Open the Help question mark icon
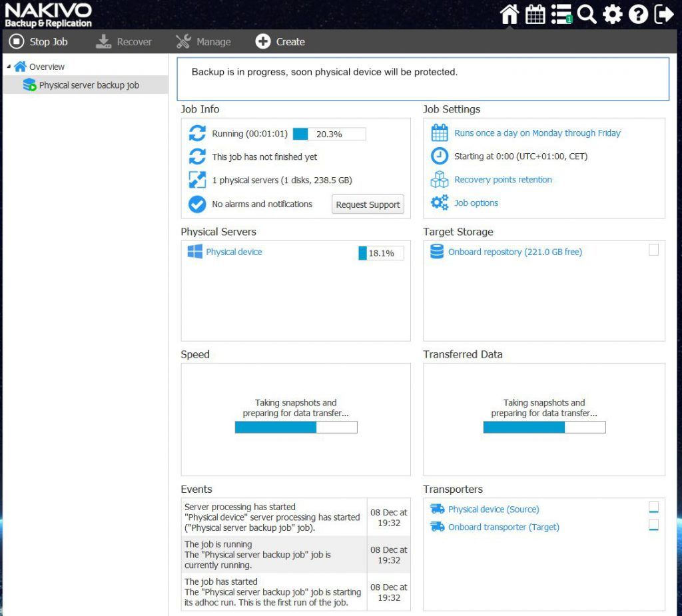Screen dimensions: 682x616 coord(638,14)
